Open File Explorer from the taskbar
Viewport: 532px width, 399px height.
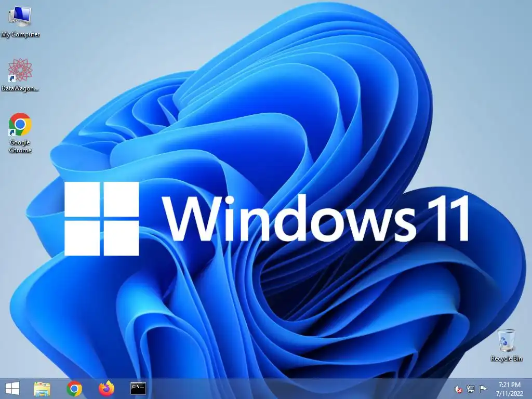coord(42,389)
